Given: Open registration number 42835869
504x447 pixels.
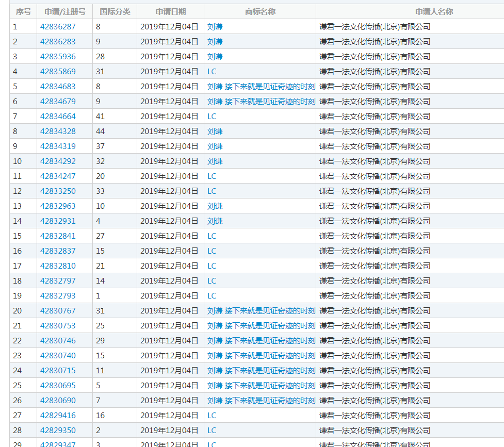Looking at the screenshot, I should 58,72.
